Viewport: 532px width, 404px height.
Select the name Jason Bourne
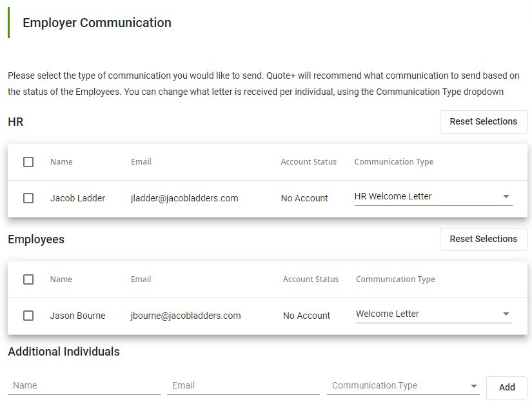pyautogui.click(x=77, y=316)
